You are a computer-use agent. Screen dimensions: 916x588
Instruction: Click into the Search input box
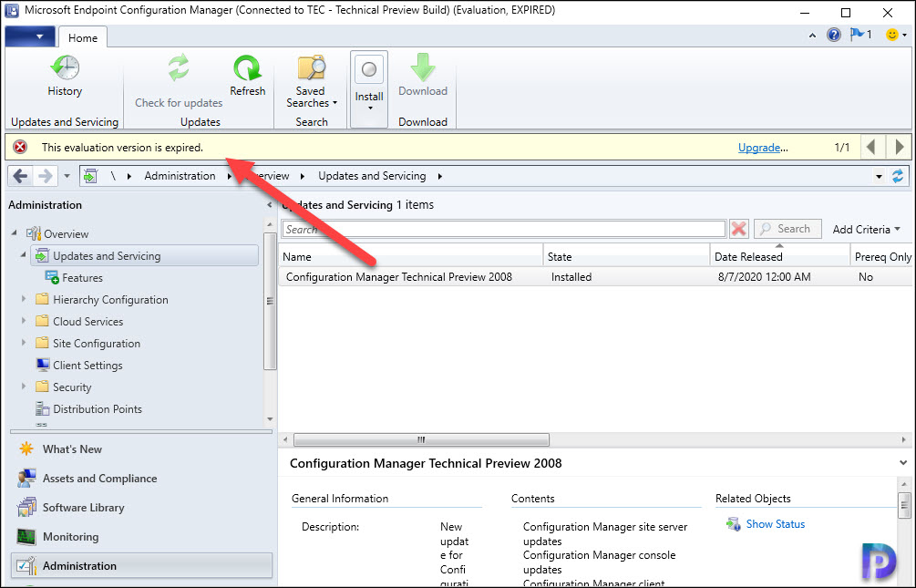pyautogui.click(x=503, y=229)
